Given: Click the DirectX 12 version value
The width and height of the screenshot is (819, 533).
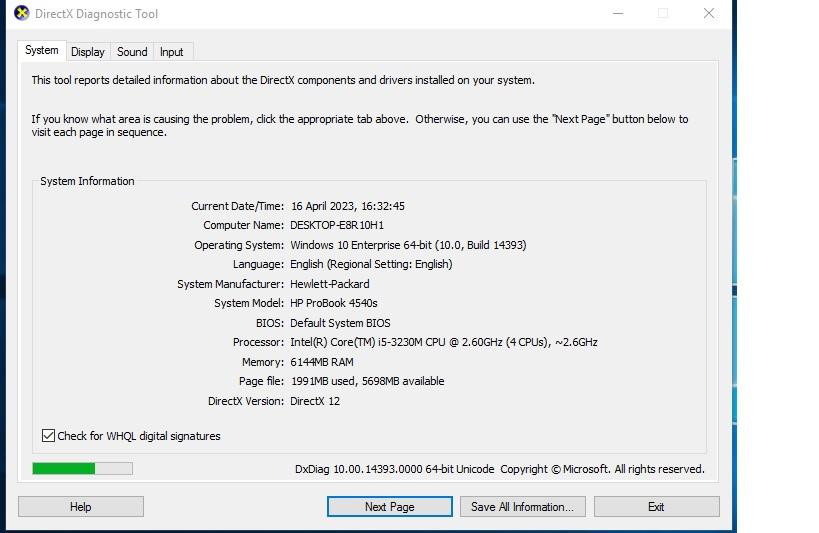Looking at the screenshot, I should pos(315,401).
